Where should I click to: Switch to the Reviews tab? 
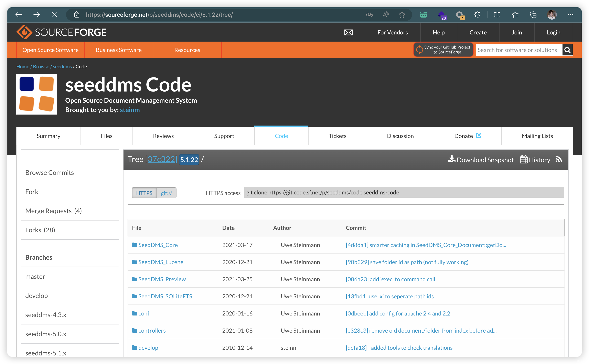[x=163, y=136]
